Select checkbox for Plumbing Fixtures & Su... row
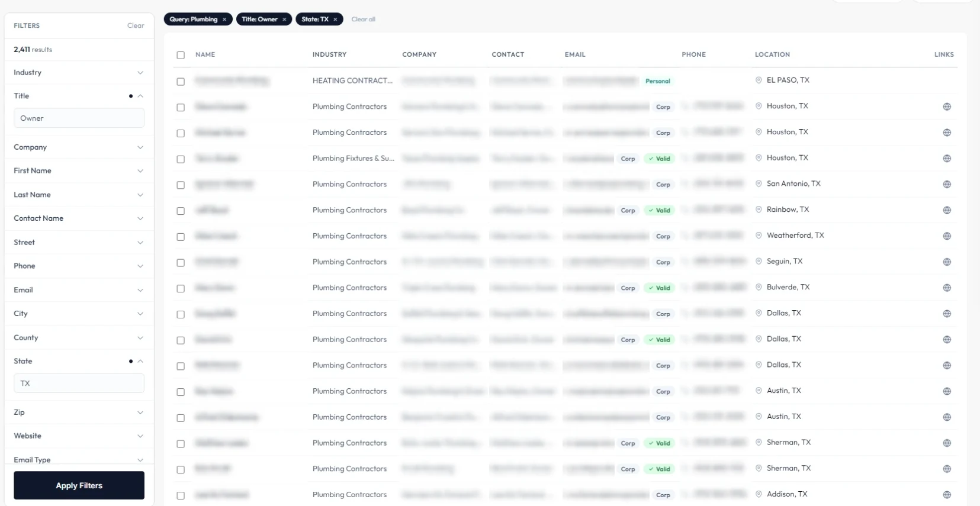The image size is (980, 506). coord(181,159)
